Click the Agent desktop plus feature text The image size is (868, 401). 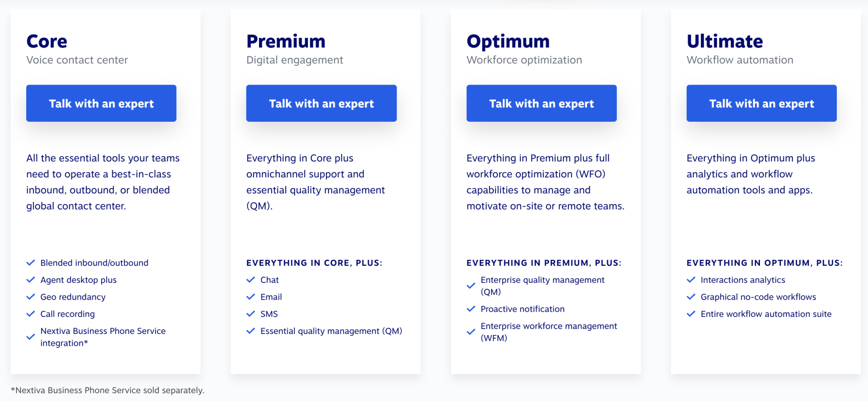[x=79, y=280]
